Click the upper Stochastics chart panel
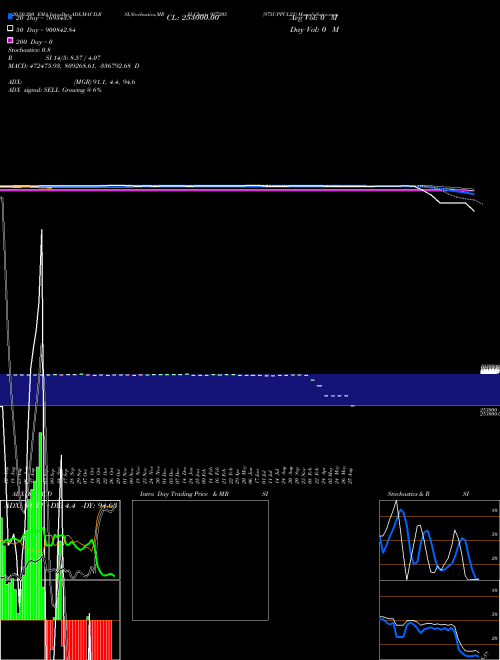This screenshot has width=500, height=660. click(x=439, y=540)
